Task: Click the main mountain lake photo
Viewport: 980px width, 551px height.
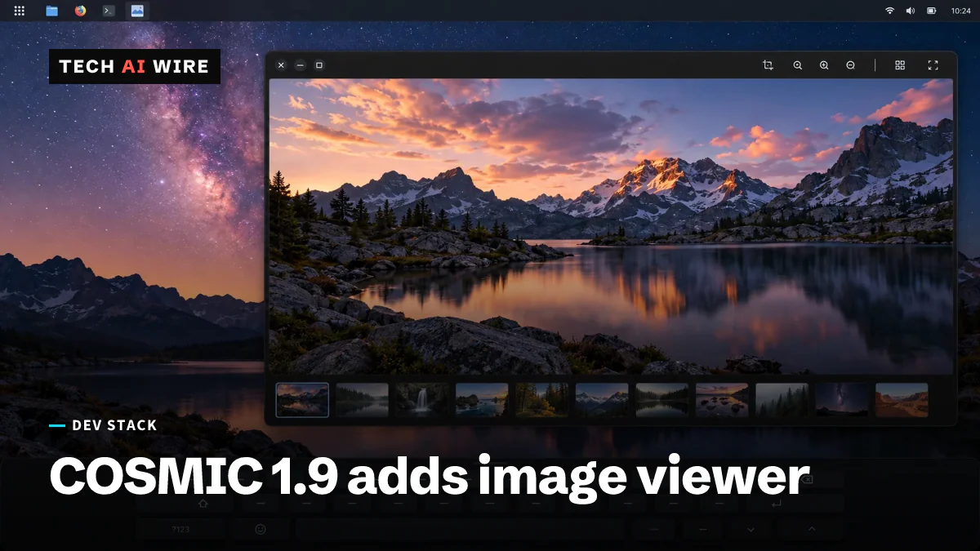Action: pos(611,227)
